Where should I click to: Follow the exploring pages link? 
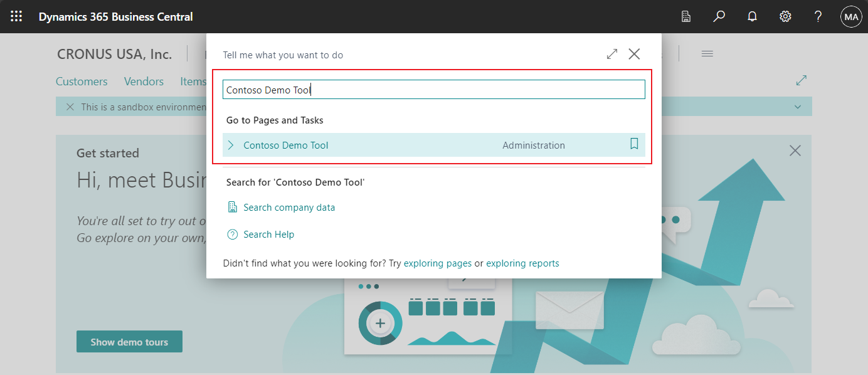tap(437, 263)
